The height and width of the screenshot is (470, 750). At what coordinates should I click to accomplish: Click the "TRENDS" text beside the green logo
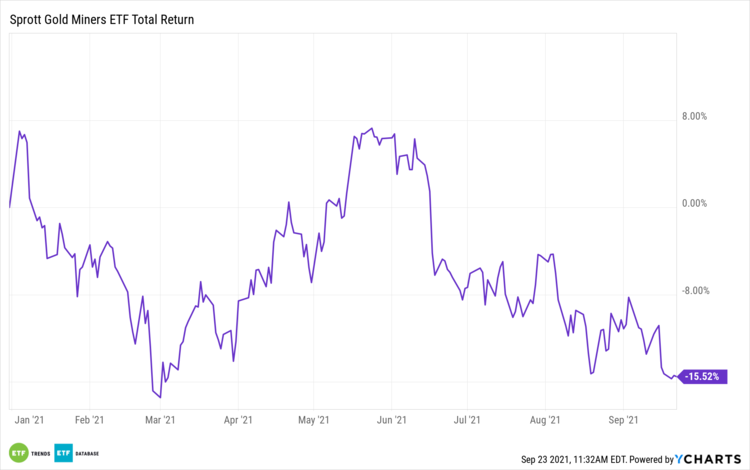(39, 454)
